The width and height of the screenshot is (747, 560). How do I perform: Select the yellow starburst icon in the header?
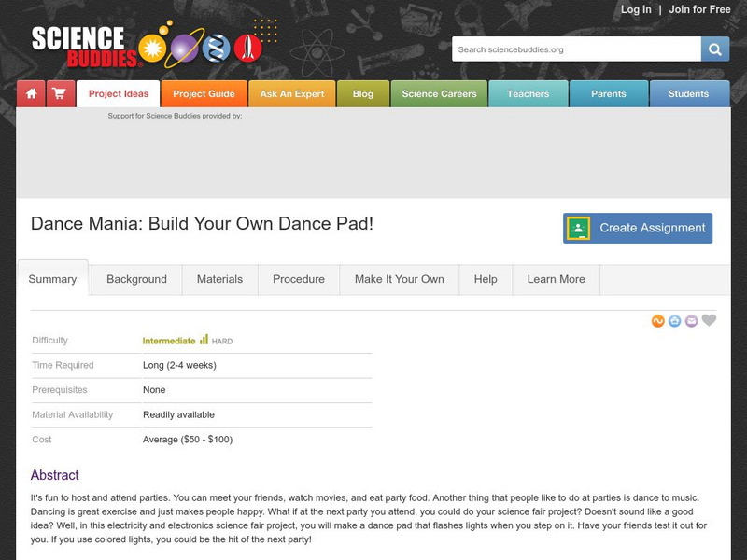(x=150, y=48)
